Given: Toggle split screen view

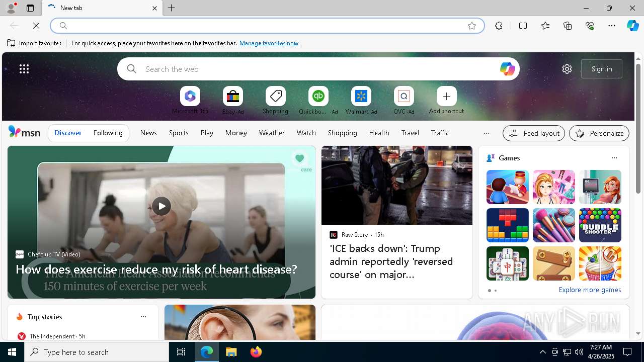Looking at the screenshot, I should 523,26.
